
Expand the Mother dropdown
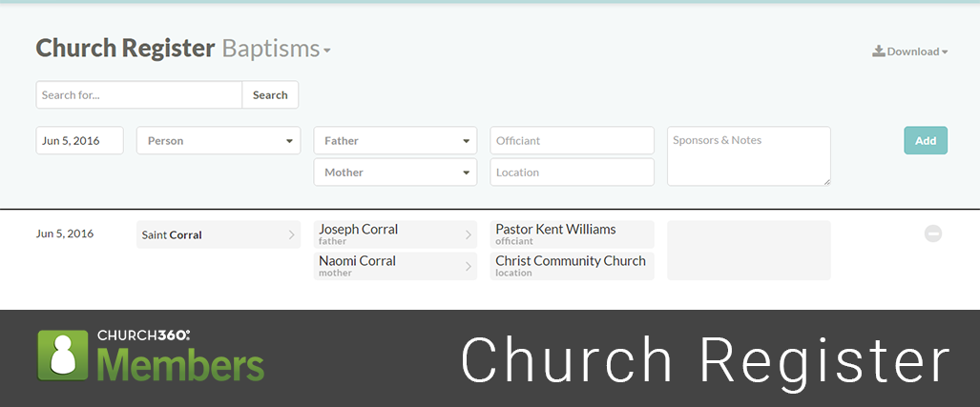[x=395, y=173]
